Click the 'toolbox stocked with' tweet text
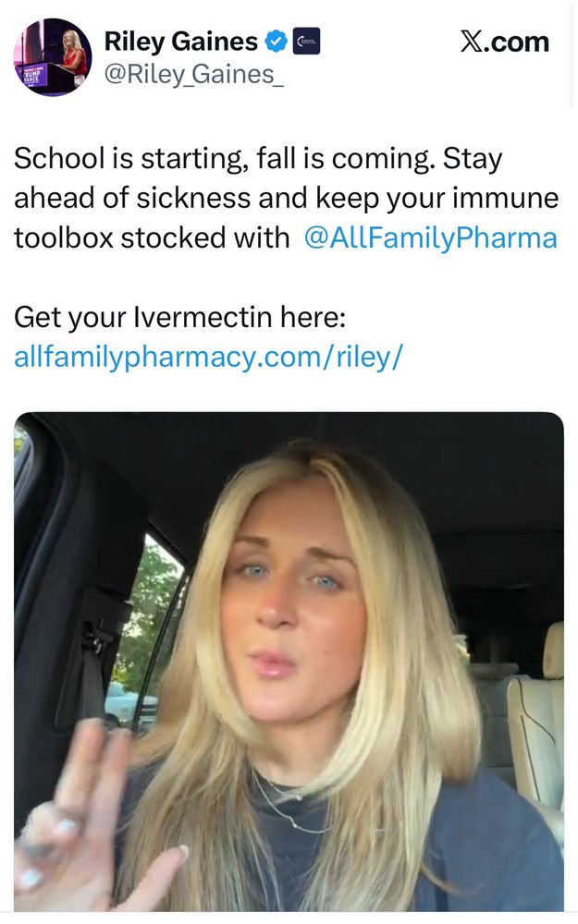The image size is (578, 924). tap(152, 238)
